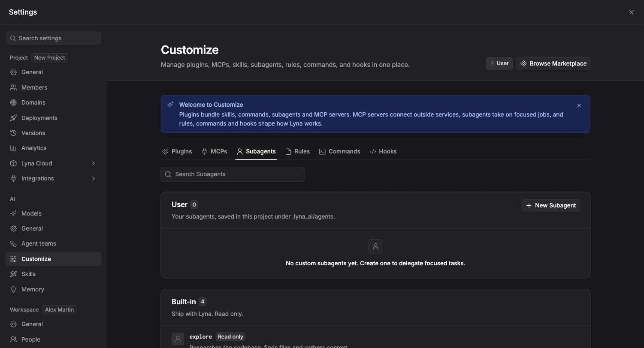The width and height of the screenshot is (644, 348).
Task: Click the People icon under Workspace
Action: click(x=13, y=339)
